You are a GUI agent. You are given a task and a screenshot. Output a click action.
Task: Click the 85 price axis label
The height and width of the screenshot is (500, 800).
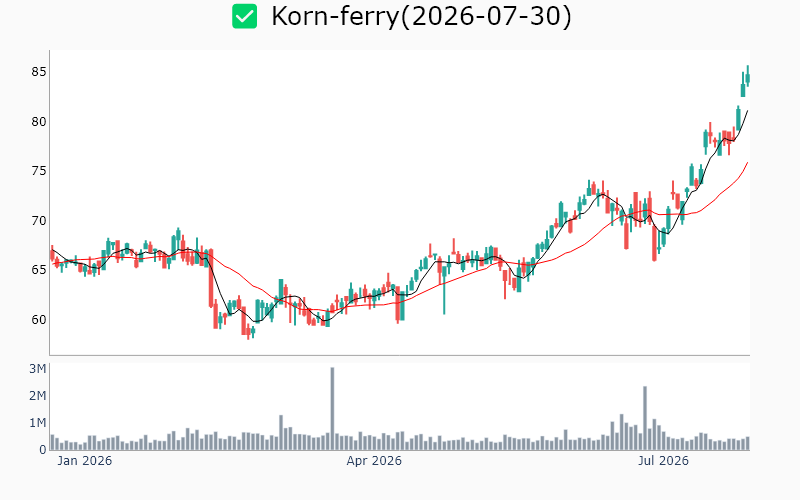[39, 72]
